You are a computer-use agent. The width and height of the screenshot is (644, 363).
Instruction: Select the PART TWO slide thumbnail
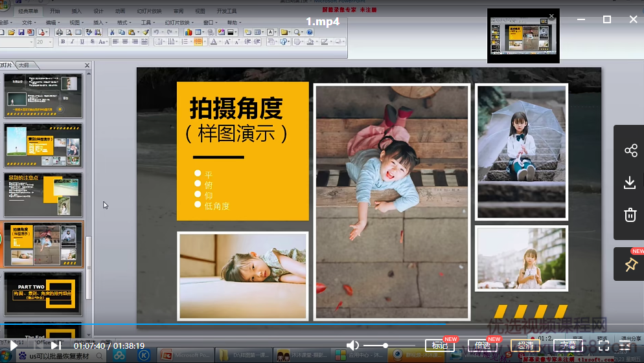pos(43,294)
